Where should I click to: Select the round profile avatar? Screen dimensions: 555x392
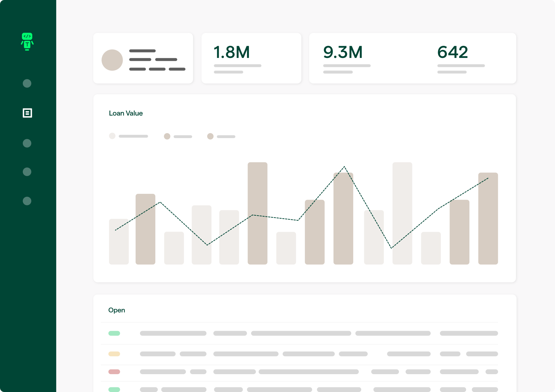click(x=112, y=60)
